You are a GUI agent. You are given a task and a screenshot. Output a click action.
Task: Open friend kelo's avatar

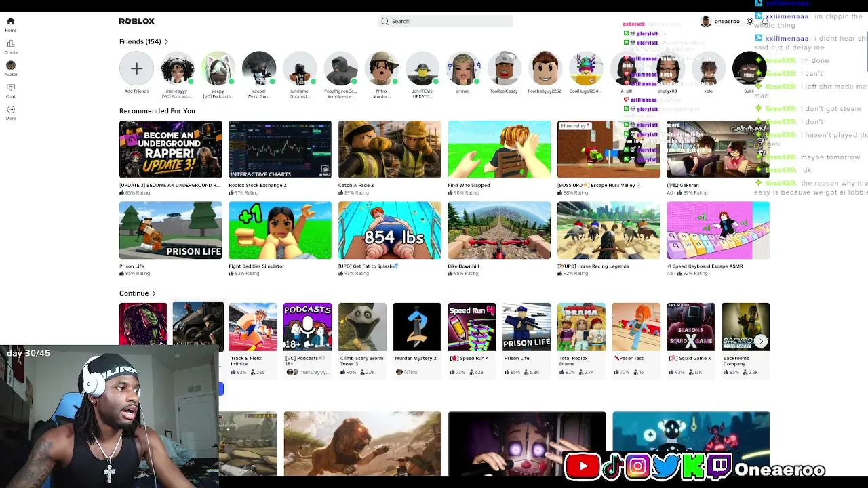[x=708, y=68]
